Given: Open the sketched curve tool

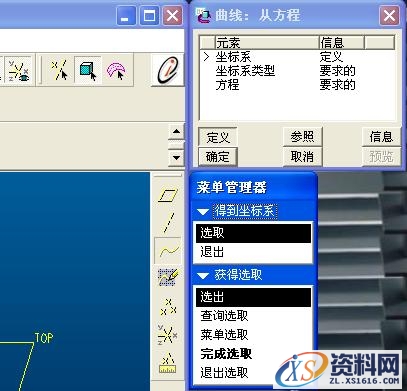Looking at the screenshot, I should tap(168, 278).
